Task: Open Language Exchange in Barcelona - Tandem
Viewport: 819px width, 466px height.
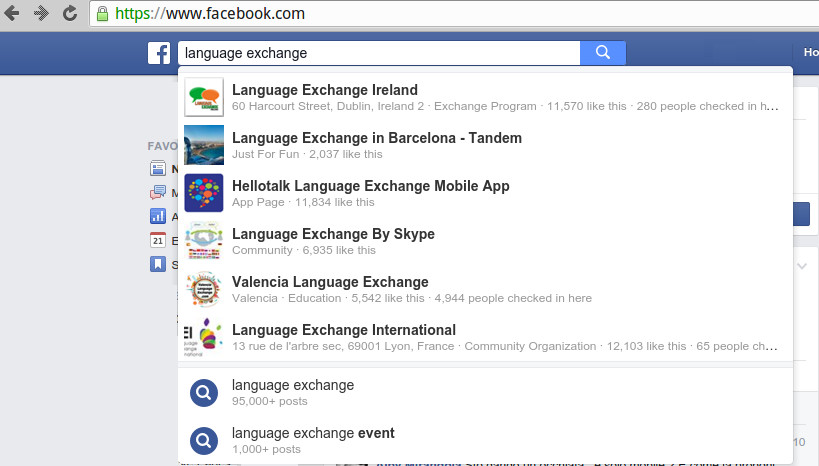Action: click(x=485, y=145)
